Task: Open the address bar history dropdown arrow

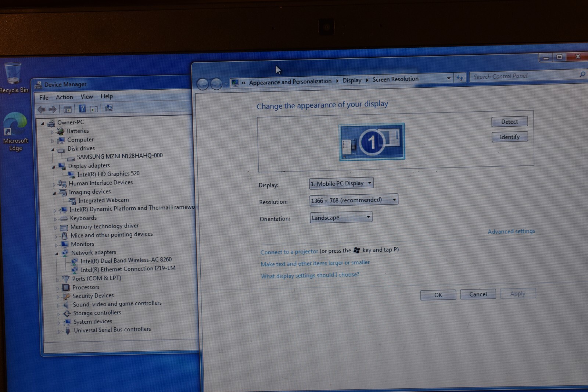Action: [x=449, y=78]
